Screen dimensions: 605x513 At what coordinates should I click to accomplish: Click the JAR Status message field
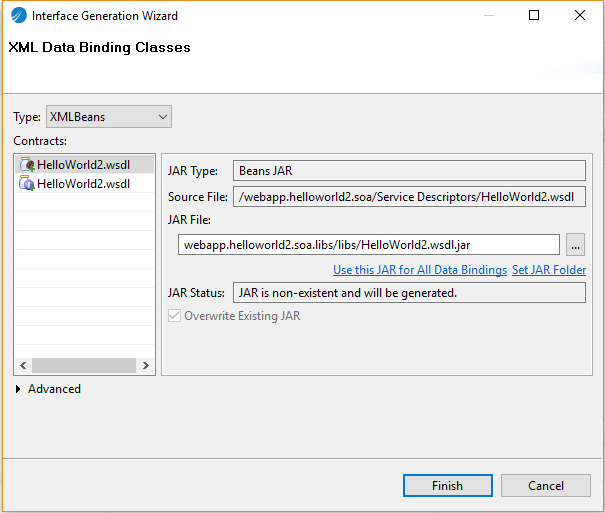coord(408,293)
